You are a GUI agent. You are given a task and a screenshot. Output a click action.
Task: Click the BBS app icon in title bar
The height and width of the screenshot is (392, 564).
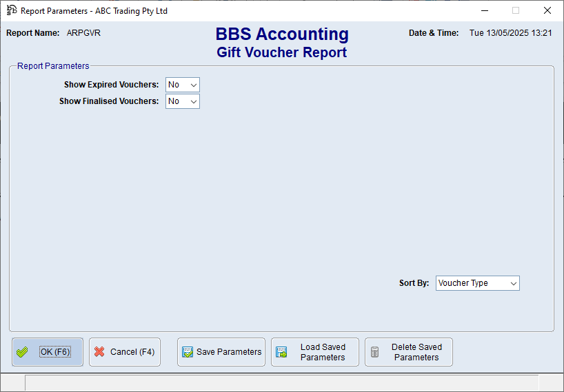point(12,10)
